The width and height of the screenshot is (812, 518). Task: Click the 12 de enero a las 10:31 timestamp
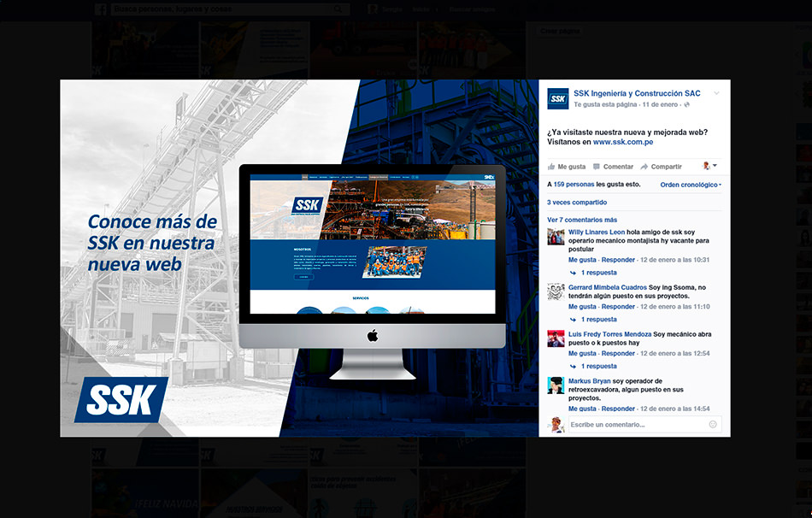point(674,260)
